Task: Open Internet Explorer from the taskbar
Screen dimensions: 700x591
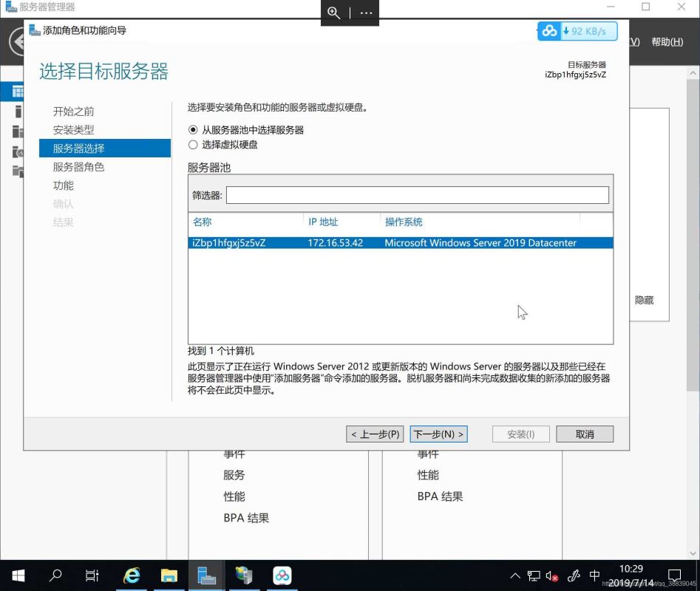Action: coord(132,575)
